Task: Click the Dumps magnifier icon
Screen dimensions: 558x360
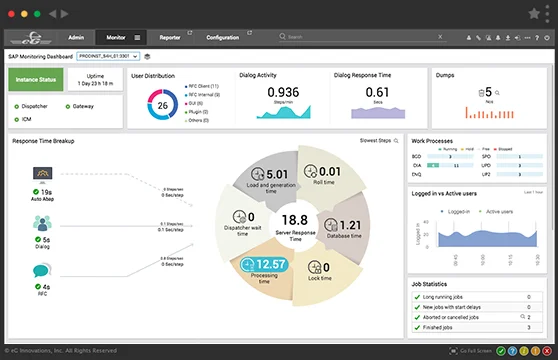Action: pos(497,93)
